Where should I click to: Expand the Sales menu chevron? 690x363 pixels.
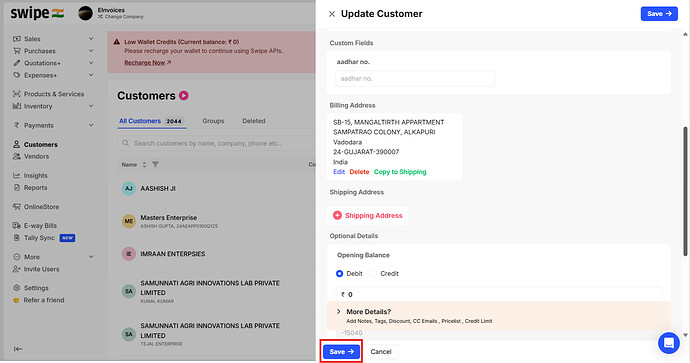(x=91, y=39)
